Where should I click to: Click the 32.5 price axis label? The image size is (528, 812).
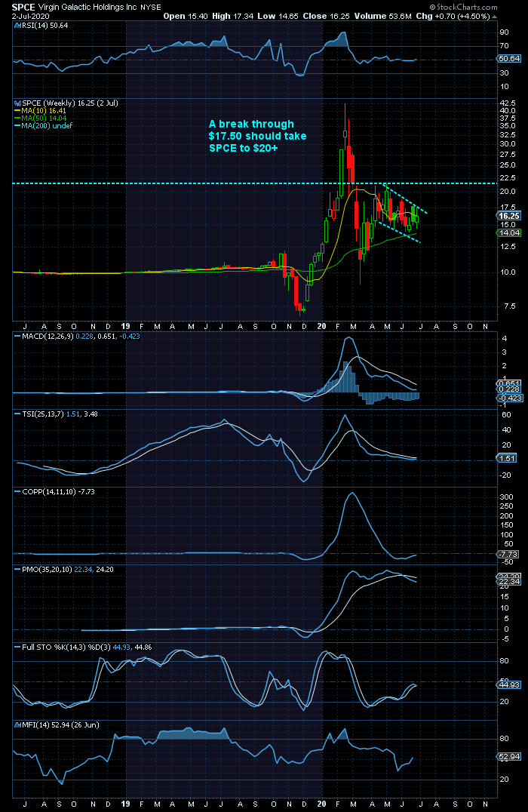tap(508, 134)
